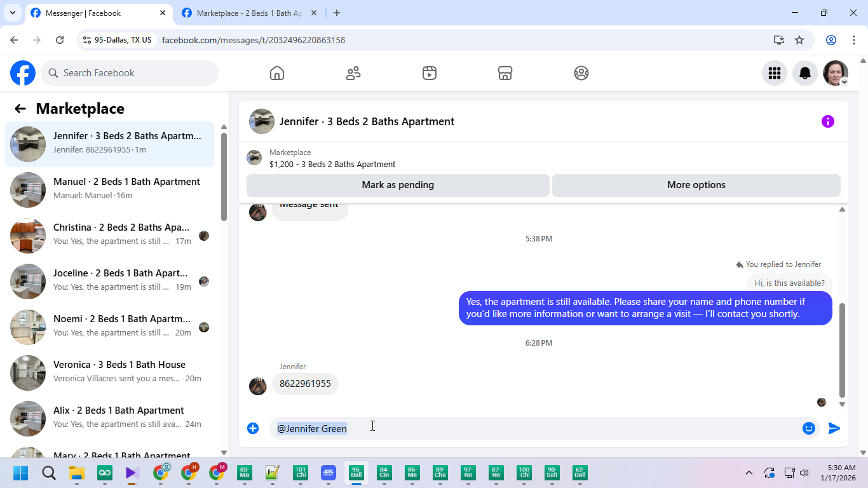The width and height of the screenshot is (868, 488).
Task: Click the 95-Dallas, TX US location chip
Action: [x=117, y=40]
